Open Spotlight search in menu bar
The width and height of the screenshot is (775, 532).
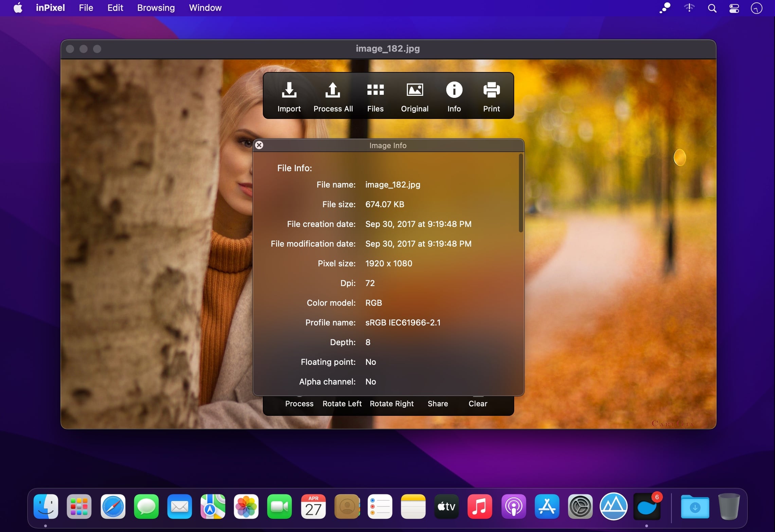click(712, 8)
